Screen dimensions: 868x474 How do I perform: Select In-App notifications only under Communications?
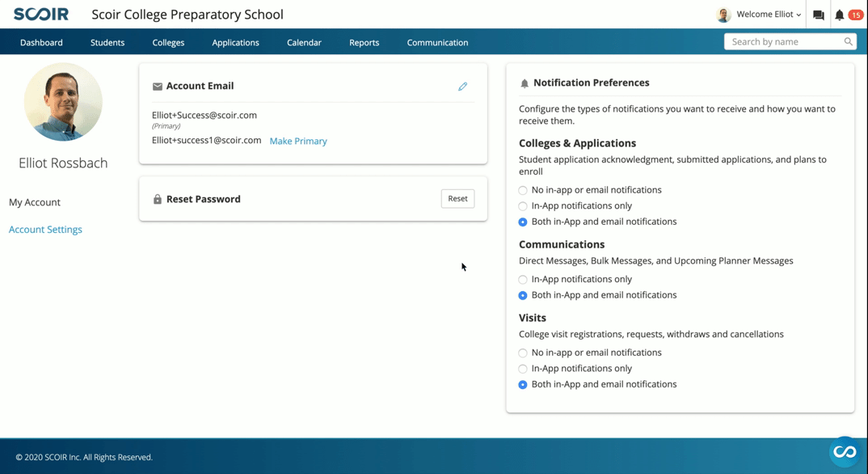(x=523, y=280)
